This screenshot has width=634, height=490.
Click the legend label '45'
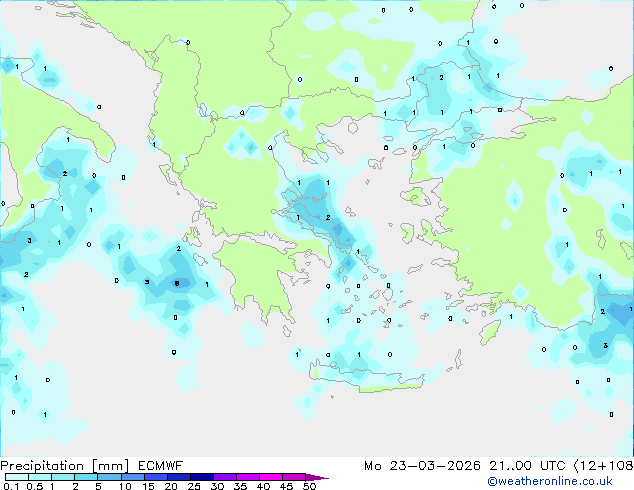click(286, 486)
